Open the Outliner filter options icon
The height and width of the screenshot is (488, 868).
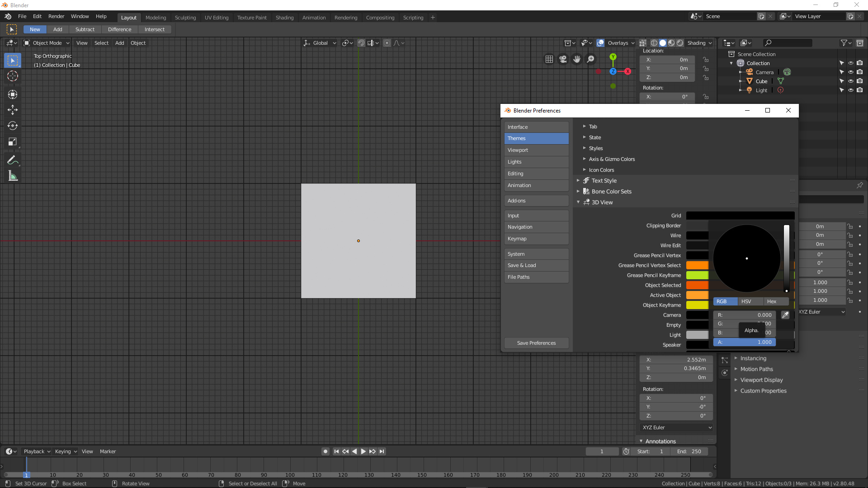click(x=844, y=42)
